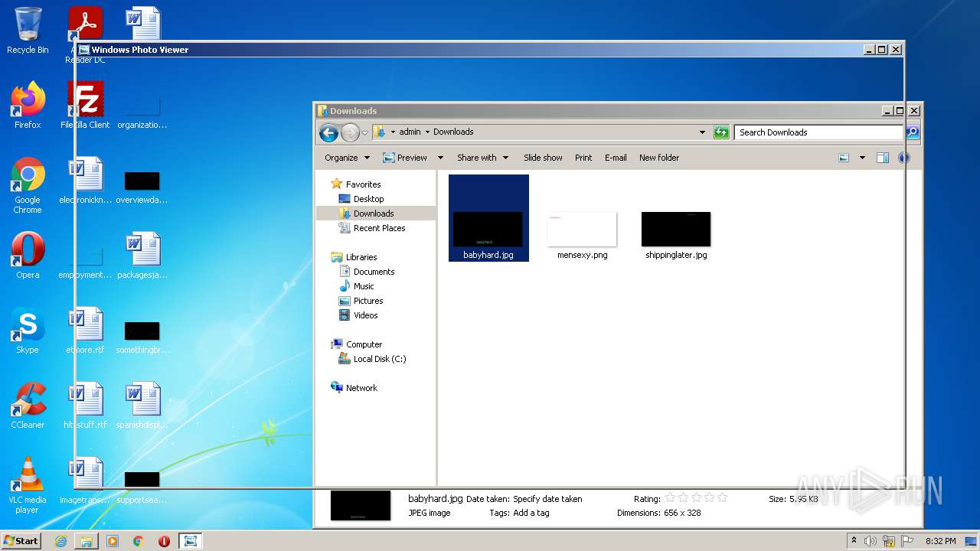Open Skype desktop shortcut
This screenshot has width=980, height=551.
(28, 331)
